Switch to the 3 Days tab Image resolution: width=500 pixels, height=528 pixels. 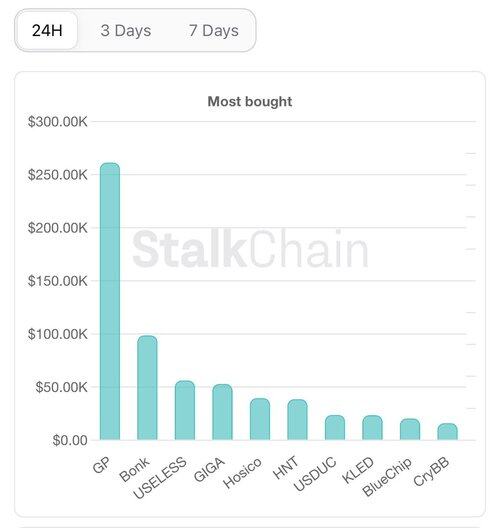pos(126,31)
